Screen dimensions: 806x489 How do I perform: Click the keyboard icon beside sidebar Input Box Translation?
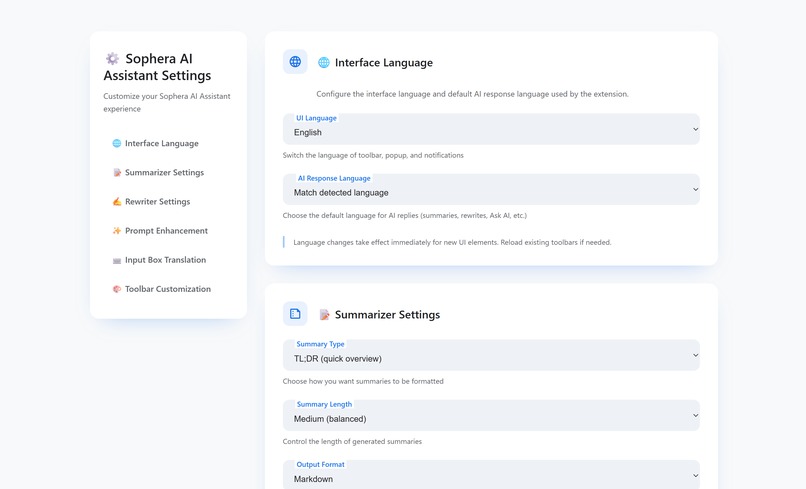click(117, 260)
